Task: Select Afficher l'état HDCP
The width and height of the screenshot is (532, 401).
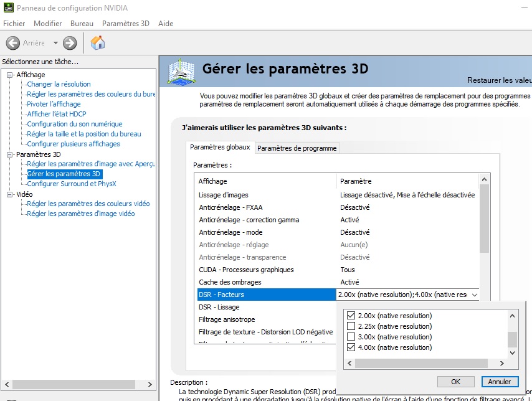Action: (57, 114)
